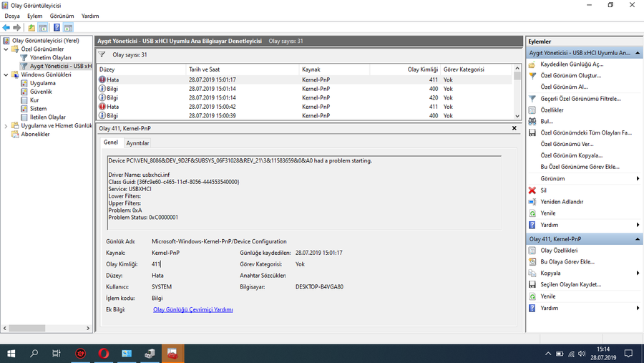Screen dimensions: 644x363
Task: Switch to the 'Ayrıntılar' tab
Action: tap(137, 143)
